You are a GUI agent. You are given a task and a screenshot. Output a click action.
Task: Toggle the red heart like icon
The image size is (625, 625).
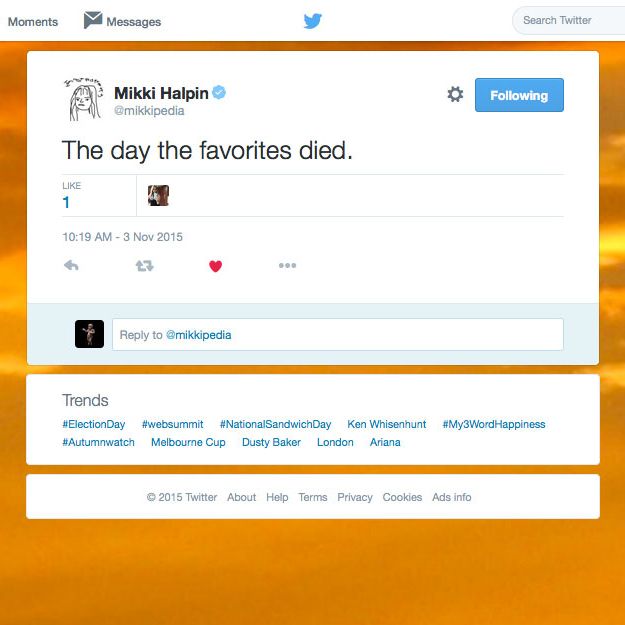[x=215, y=266]
